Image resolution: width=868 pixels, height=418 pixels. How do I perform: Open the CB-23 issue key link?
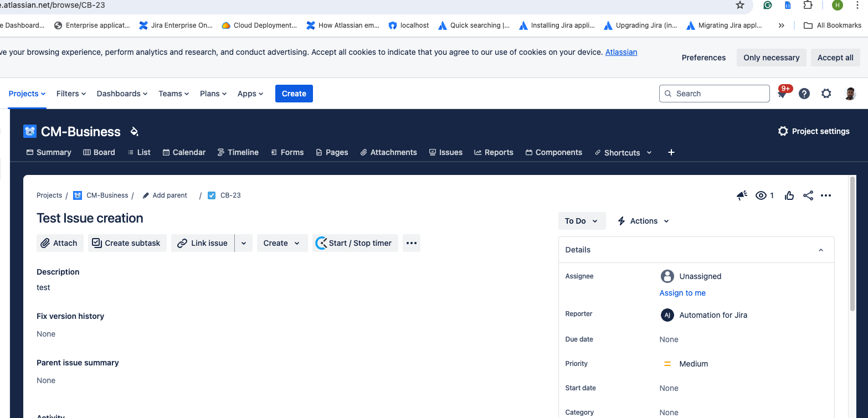pos(230,195)
